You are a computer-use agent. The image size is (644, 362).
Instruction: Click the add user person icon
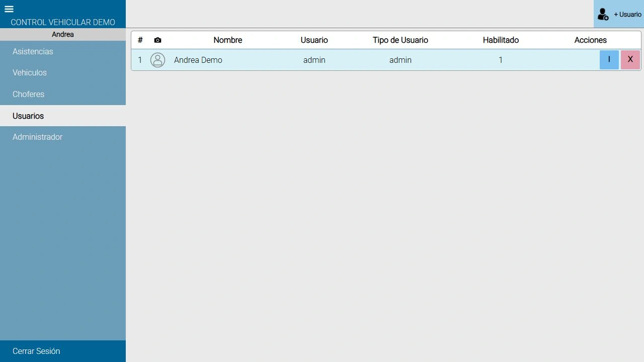[603, 14]
